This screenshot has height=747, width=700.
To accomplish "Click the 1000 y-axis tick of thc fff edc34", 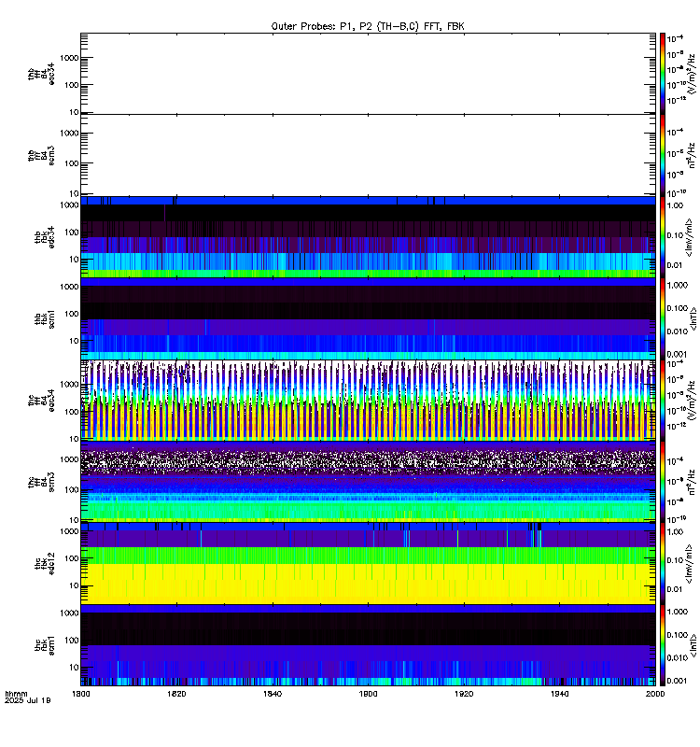I will (69, 385).
